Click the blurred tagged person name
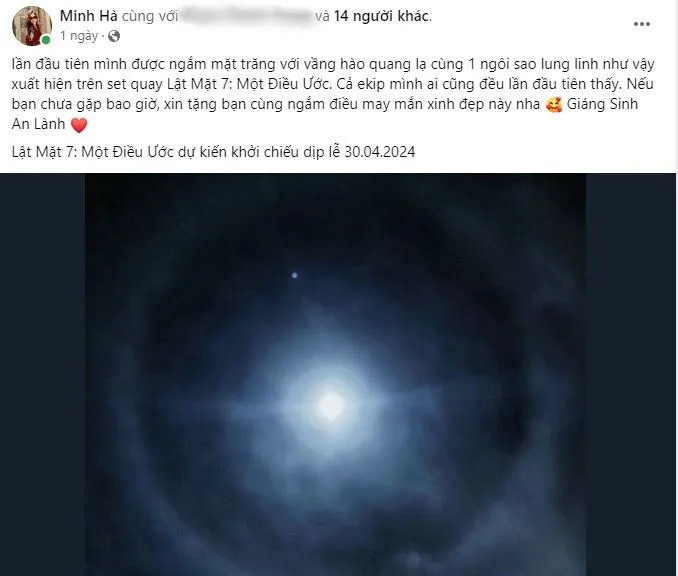The image size is (678, 576). tap(245, 16)
